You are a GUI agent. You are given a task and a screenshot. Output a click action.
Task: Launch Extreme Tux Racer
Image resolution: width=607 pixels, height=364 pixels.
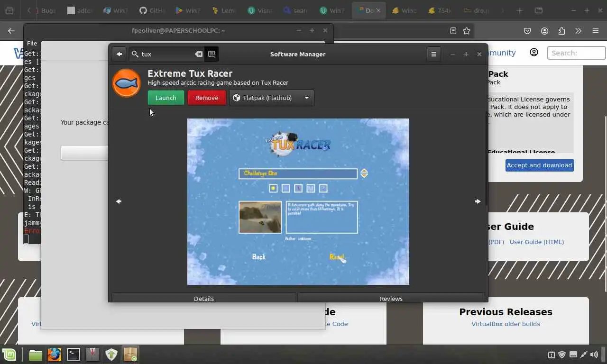click(166, 98)
